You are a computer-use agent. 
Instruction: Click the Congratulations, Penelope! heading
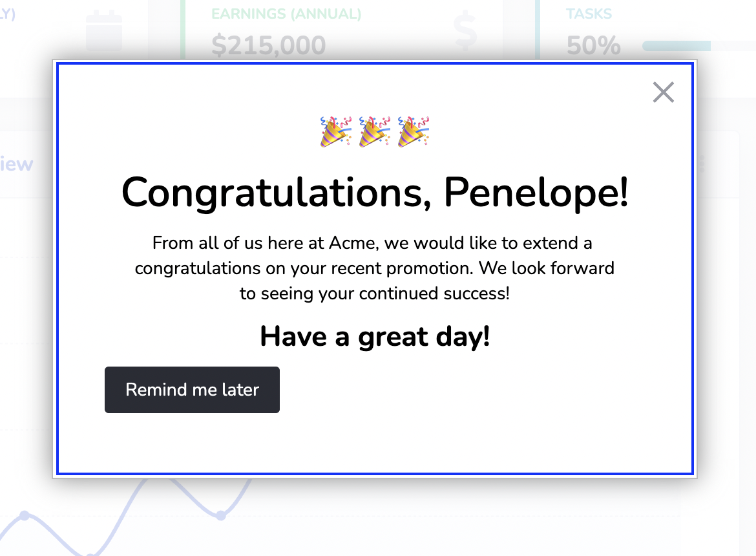(375, 193)
